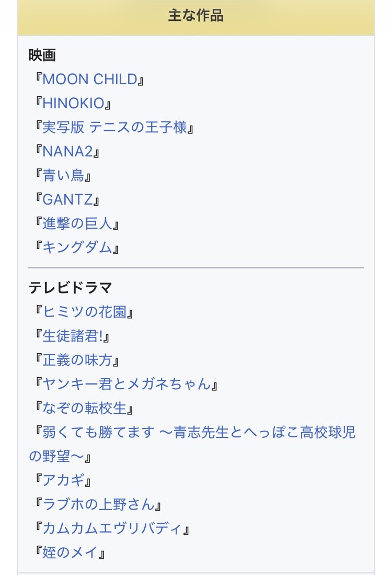The width and height of the screenshot is (392, 575).
Task: Open the 生徒諸君! link
Action: point(73,336)
